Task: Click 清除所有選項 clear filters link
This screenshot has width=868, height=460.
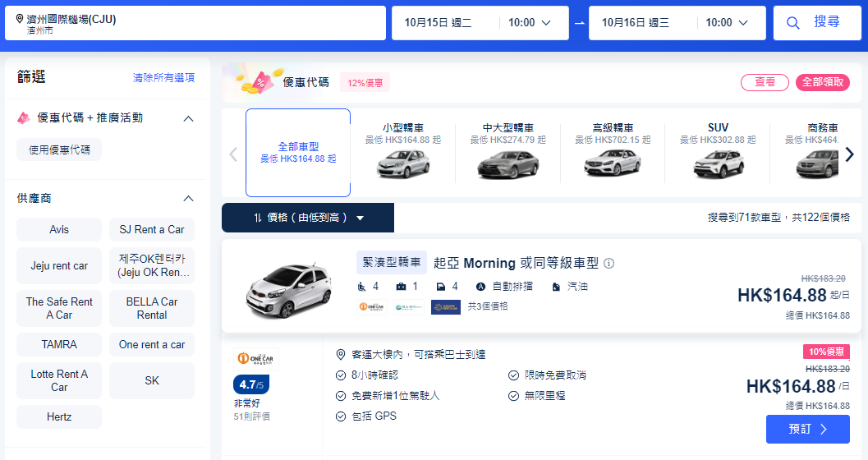Action: pyautogui.click(x=164, y=77)
